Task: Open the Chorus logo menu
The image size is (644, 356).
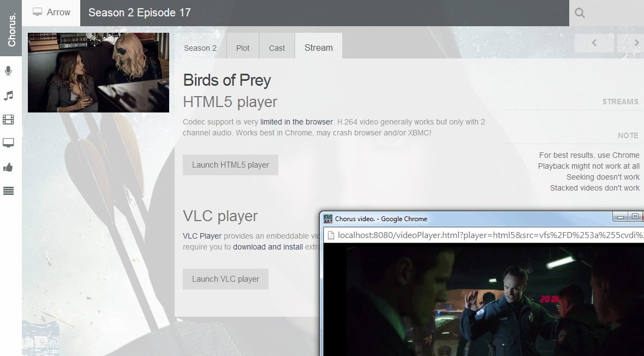Action: pyautogui.click(x=11, y=28)
